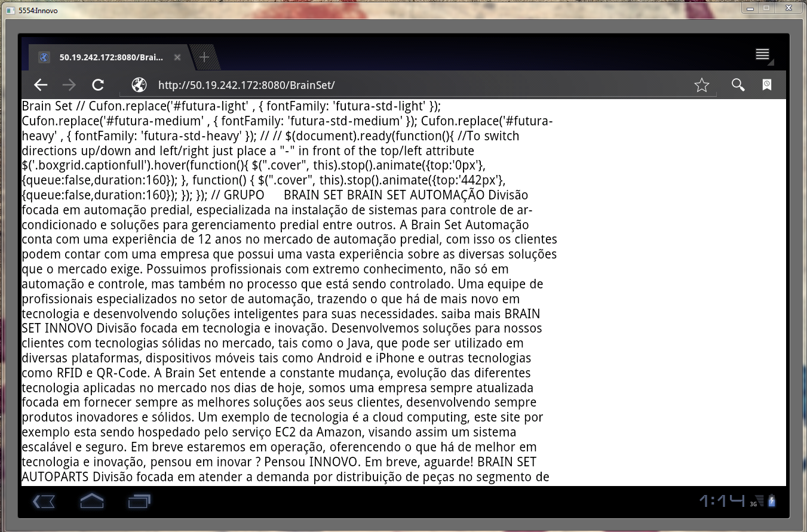The image size is (807, 532).
Task: Go forward with the browser forward arrow
Action: 69,85
